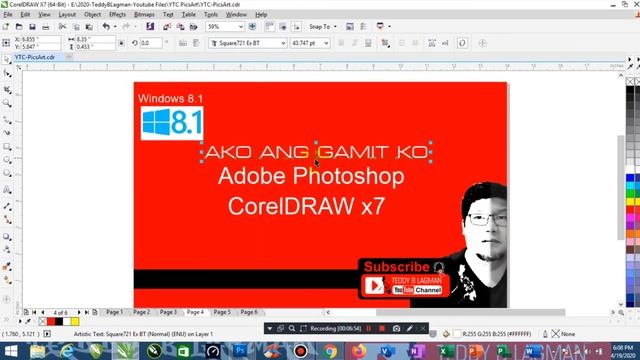Click the Copy icon in the toolbar

(76, 27)
